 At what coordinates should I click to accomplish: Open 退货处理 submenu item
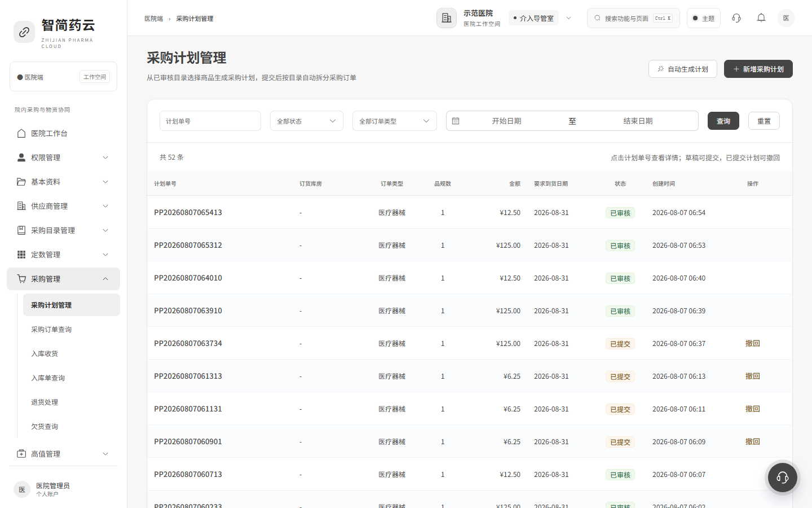pyautogui.click(x=72, y=402)
